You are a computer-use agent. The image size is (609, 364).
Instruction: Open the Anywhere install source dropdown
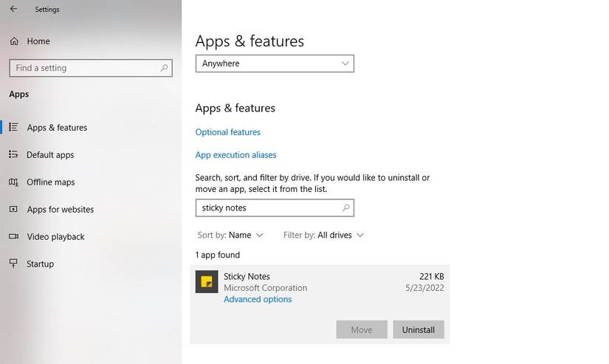[275, 63]
